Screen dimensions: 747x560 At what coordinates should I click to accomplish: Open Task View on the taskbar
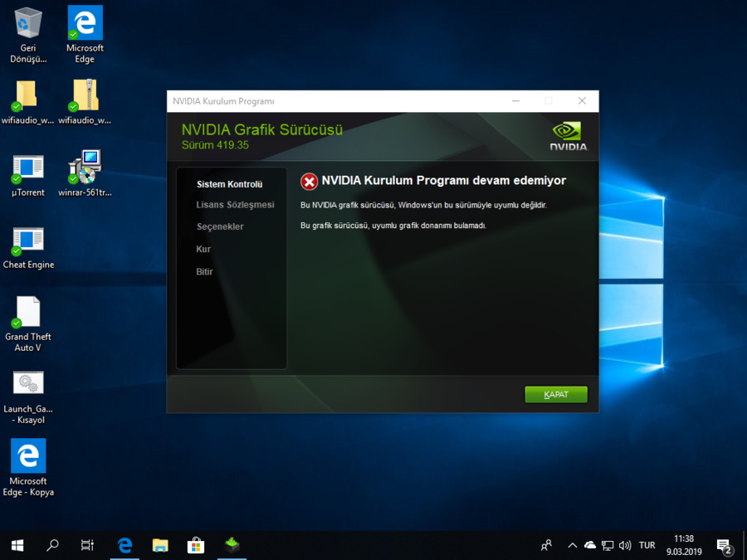(87, 545)
